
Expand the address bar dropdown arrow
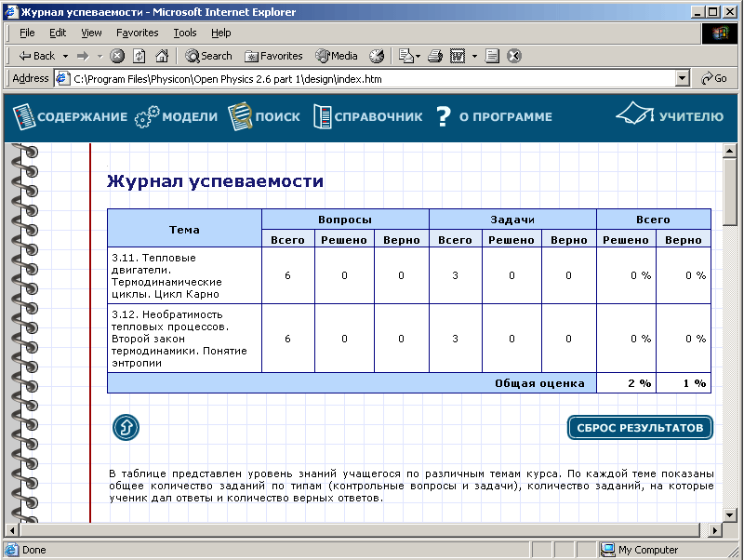(x=684, y=79)
